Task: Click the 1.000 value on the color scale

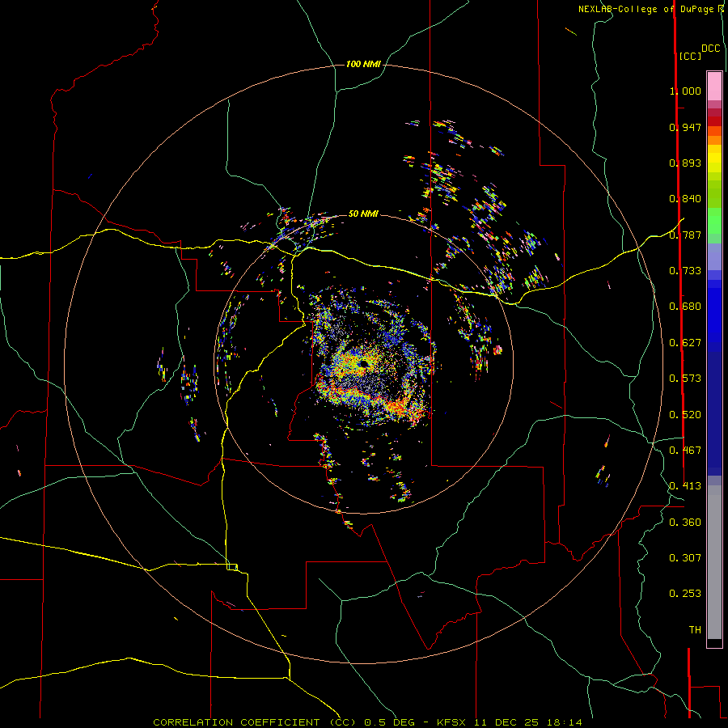Action: point(685,91)
